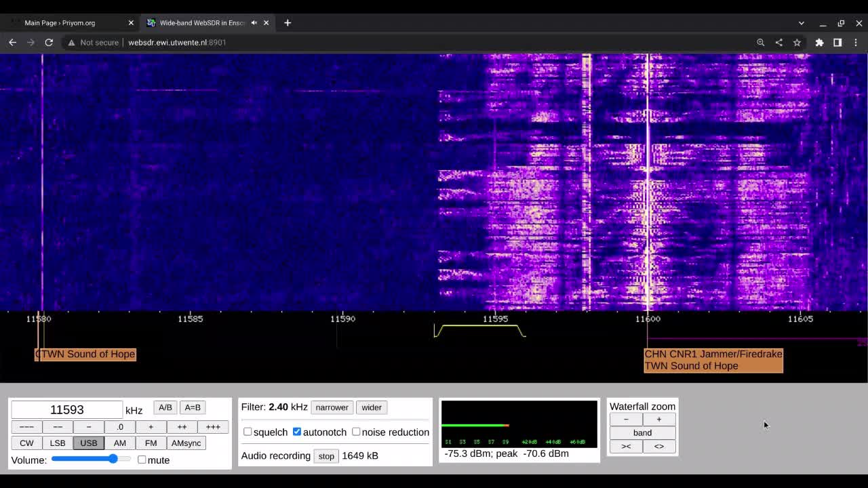Screen dimensions: 868x488
Task: Open a new browser tab
Action: [x=288, y=22]
